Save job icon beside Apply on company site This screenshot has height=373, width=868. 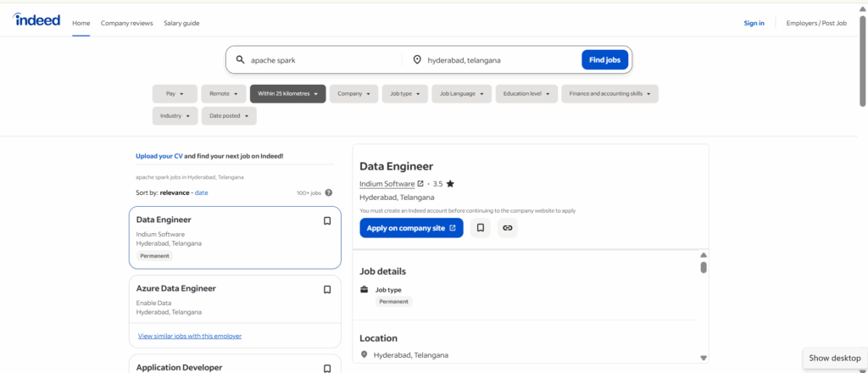click(481, 228)
